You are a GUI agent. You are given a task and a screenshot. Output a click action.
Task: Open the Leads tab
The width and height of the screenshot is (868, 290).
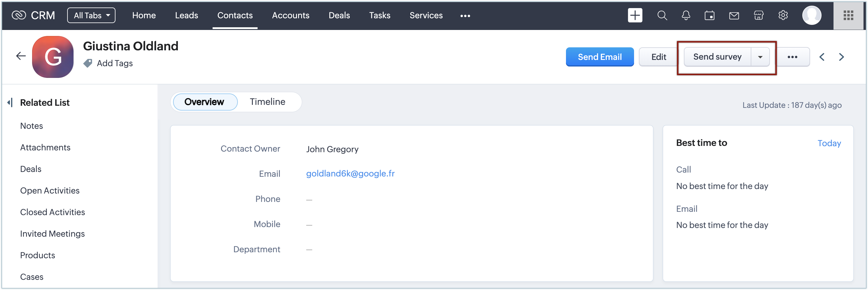coord(186,16)
